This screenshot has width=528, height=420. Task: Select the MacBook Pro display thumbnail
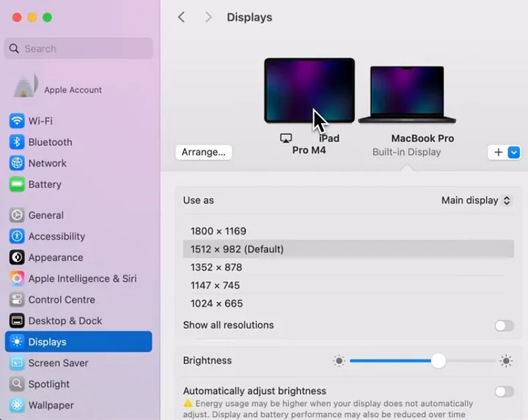click(407, 95)
